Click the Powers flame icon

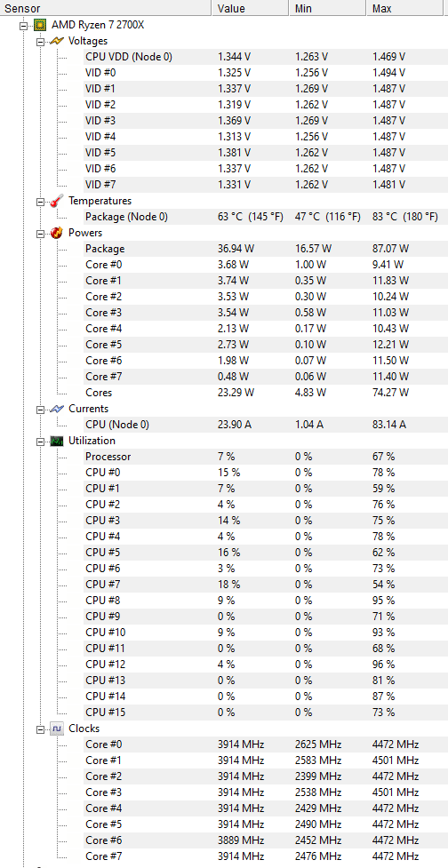(x=57, y=233)
